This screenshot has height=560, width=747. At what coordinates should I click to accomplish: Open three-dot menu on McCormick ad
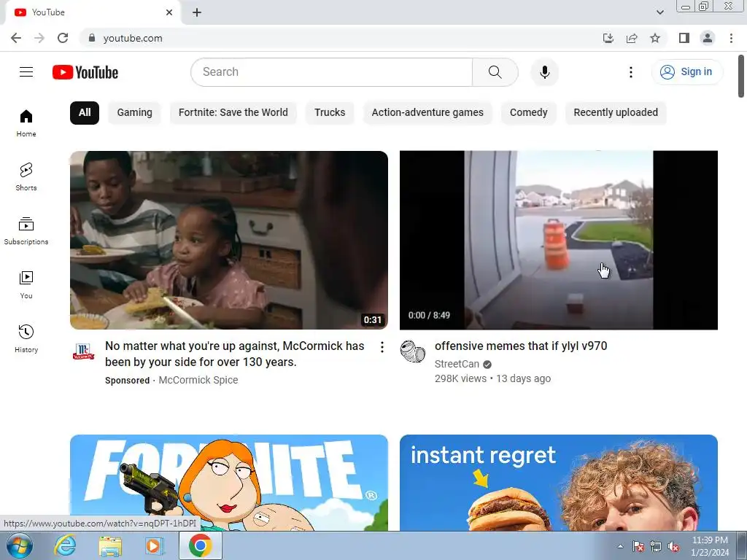(382, 347)
